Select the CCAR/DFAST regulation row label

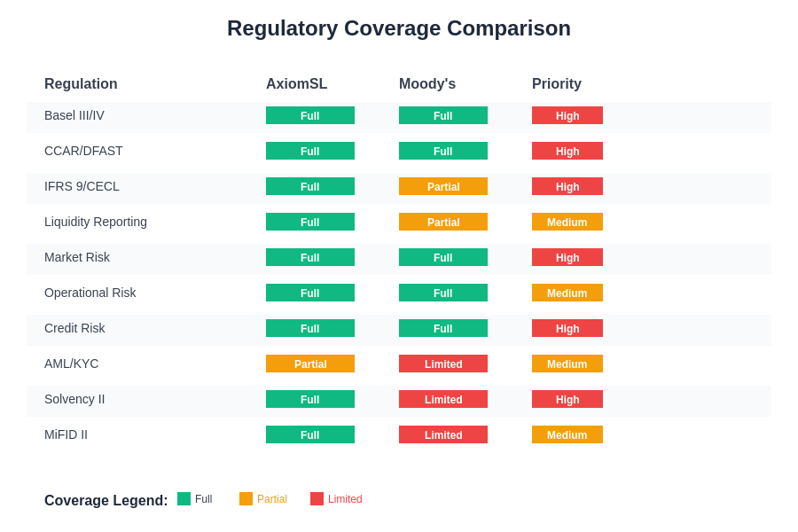click(x=83, y=151)
